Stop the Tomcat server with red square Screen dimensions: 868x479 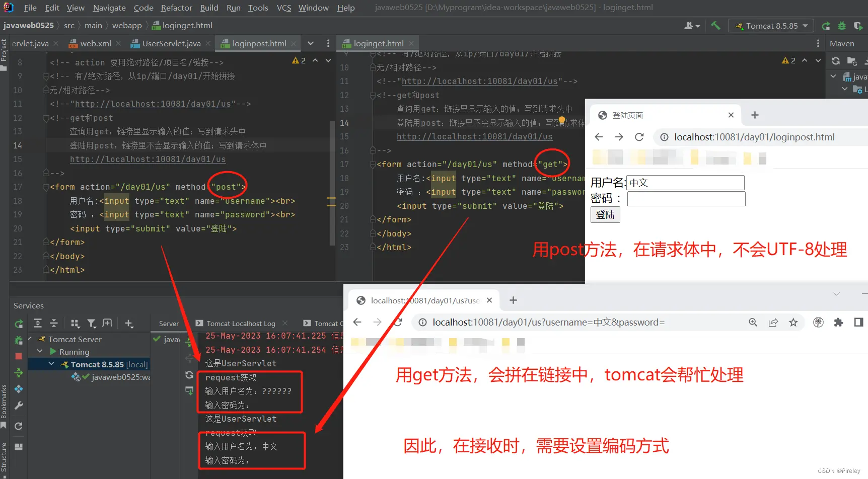pyautogui.click(x=19, y=356)
